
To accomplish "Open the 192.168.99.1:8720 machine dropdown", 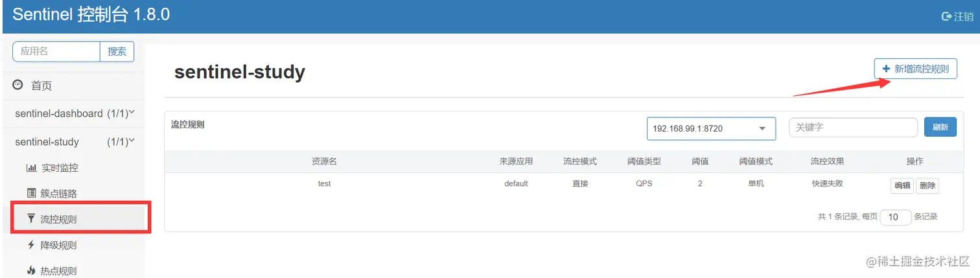I will 711,128.
